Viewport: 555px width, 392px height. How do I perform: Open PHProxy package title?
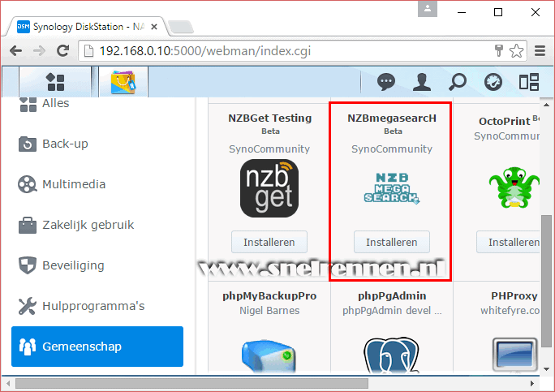click(514, 295)
